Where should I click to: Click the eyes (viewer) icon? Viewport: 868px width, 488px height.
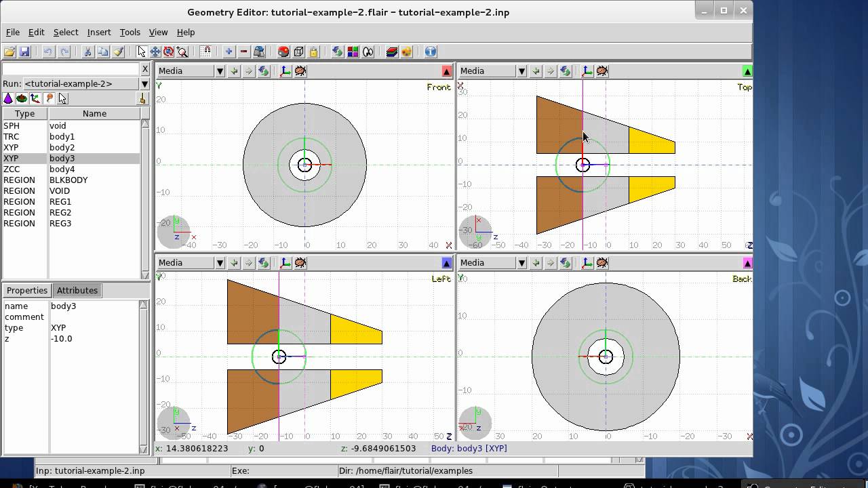pyautogui.click(x=368, y=52)
